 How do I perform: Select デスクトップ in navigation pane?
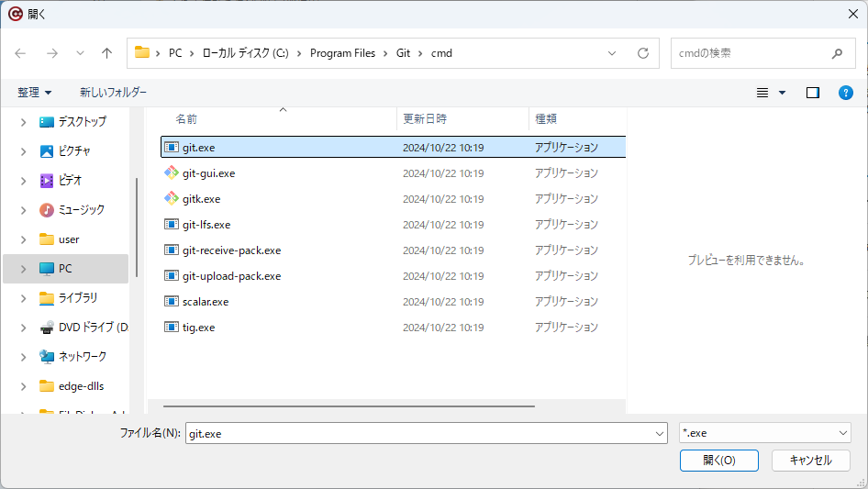pyautogui.click(x=83, y=122)
